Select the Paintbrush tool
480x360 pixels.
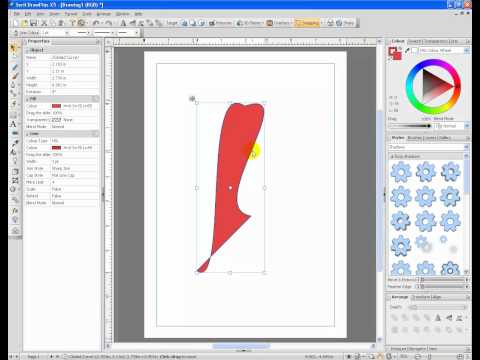pyautogui.click(x=14, y=76)
